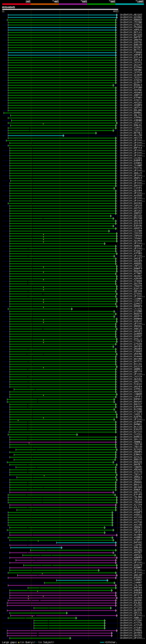Select hit UniRef100_C9JXB8
The image size is (146, 644).
click(131, 231)
